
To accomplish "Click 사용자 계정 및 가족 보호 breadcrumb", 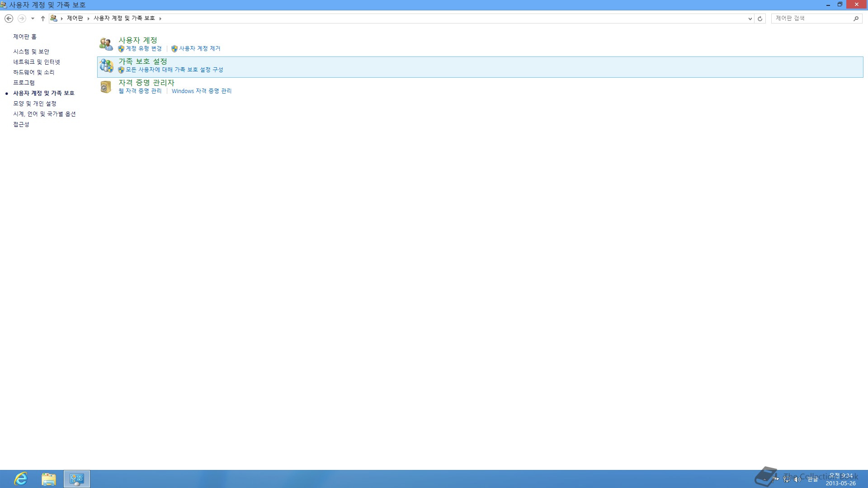I will [124, 19].
